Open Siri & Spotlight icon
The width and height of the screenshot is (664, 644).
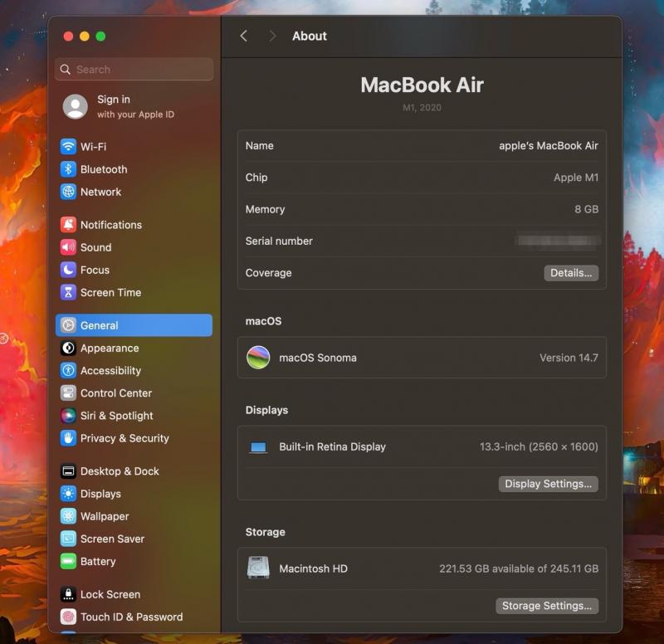(68, 416)
